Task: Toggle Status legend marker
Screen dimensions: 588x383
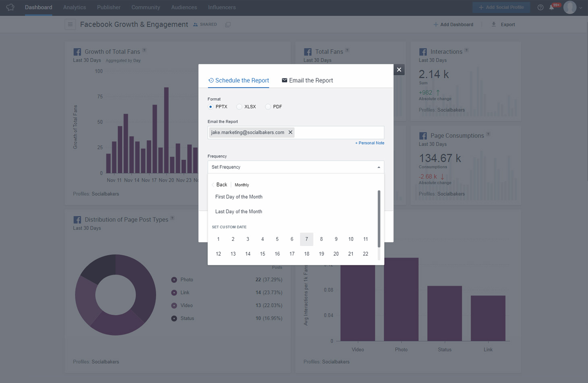Action: click(174, 319)
